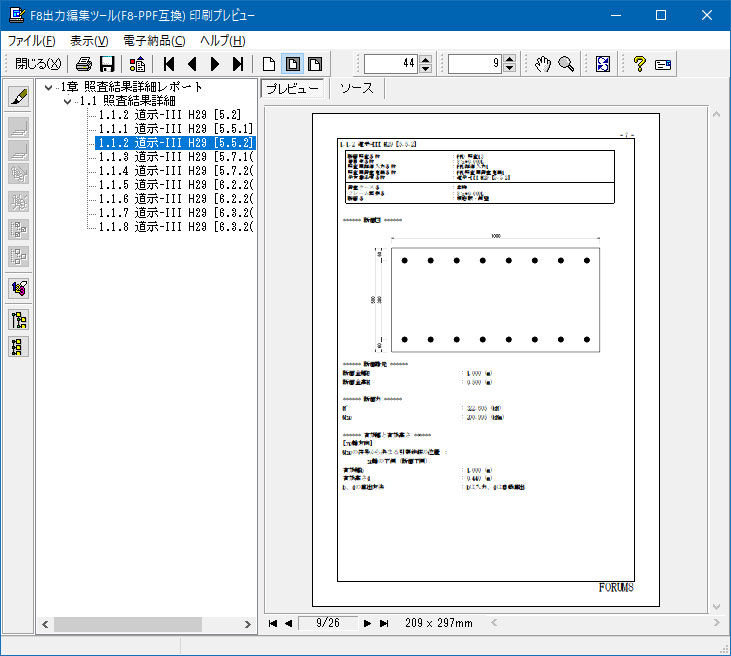This screenshot has height=656, width=731.
Task: Toggle single blank page view mode
Action: coord(268,64)
